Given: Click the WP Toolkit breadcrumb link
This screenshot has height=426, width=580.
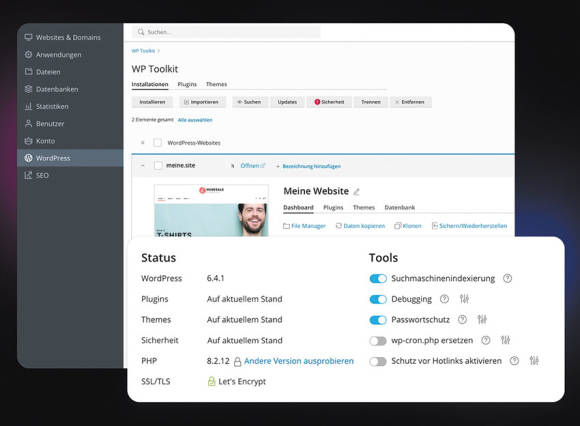Looking at the screenshot, I should pyautogui.click(x=143, y=51).
